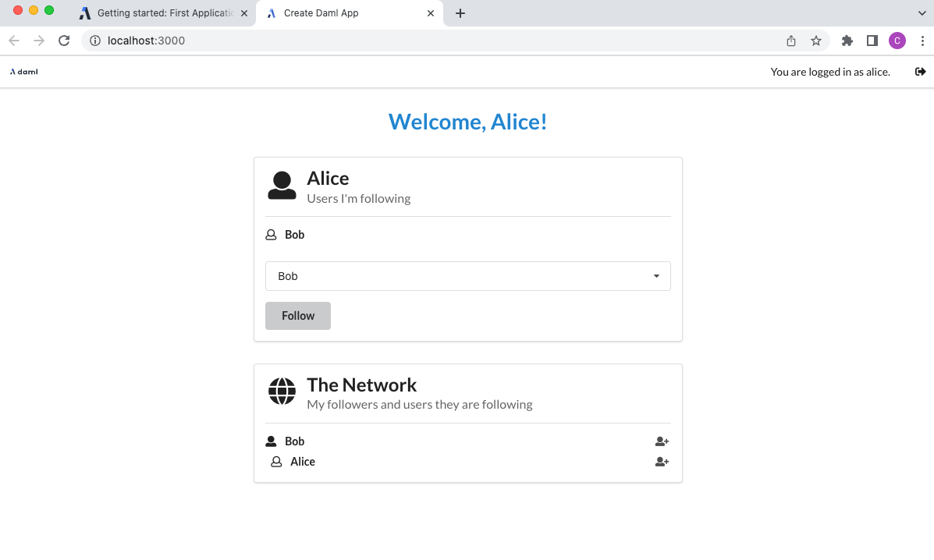The width and height of the screenshot is (934, 560).
Task: Switch to the Getting started tab
Action: coord(164,13)
